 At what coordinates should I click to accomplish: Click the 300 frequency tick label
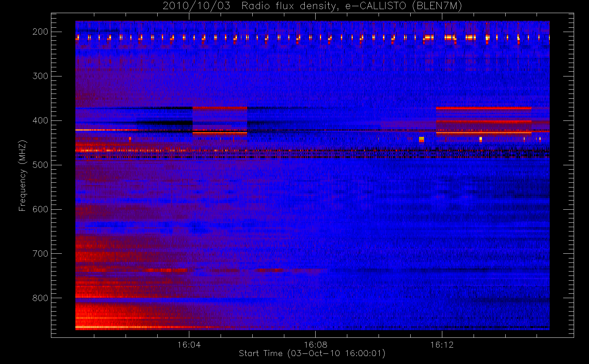[x=40, y=76]
